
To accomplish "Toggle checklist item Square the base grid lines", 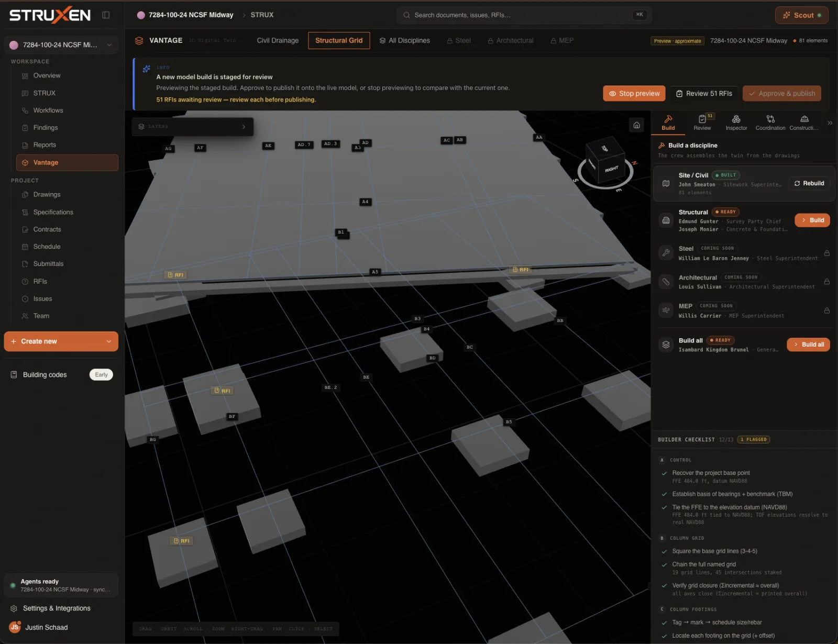I will click(x=664, y=551).
